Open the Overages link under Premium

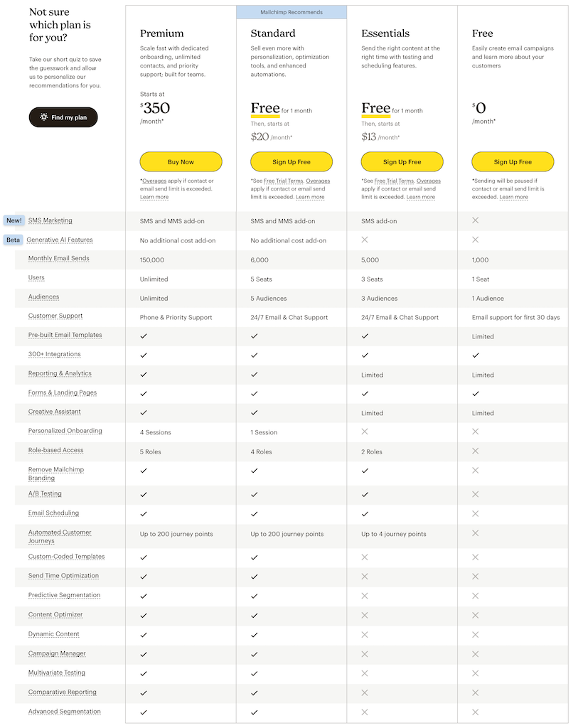tap(156, 180)
